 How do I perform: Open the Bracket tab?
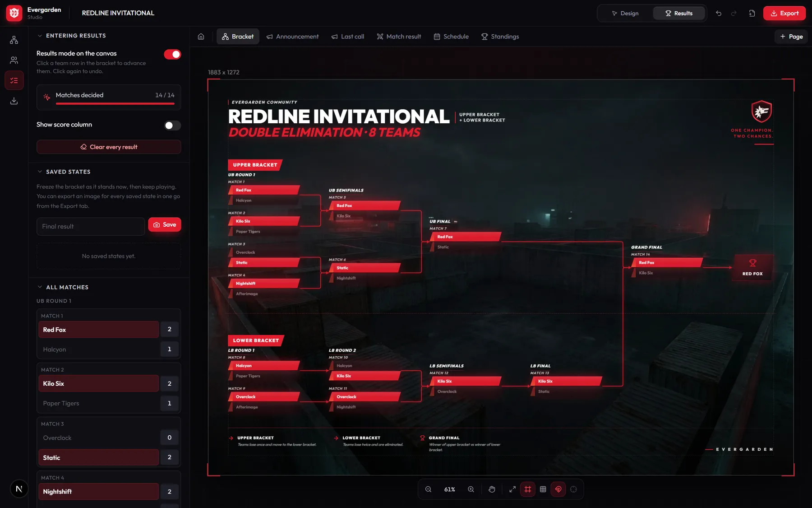(x=238, y=37)
